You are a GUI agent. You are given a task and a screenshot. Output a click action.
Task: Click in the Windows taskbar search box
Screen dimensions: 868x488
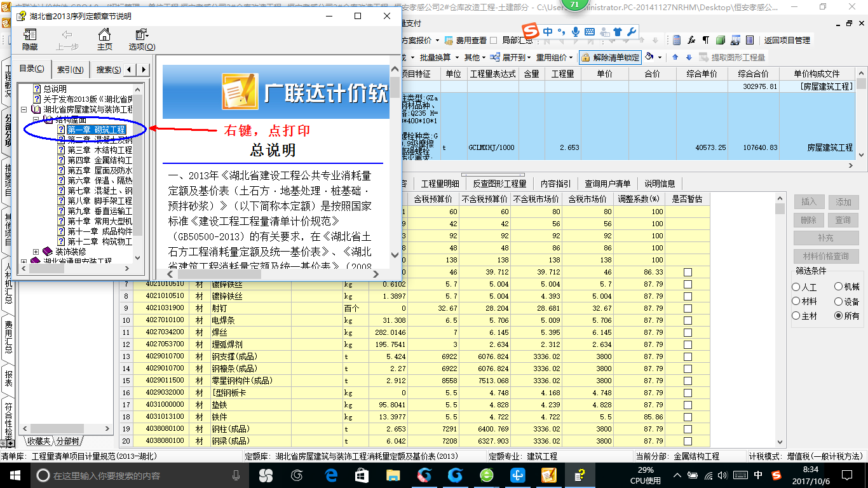click(140, 475)
